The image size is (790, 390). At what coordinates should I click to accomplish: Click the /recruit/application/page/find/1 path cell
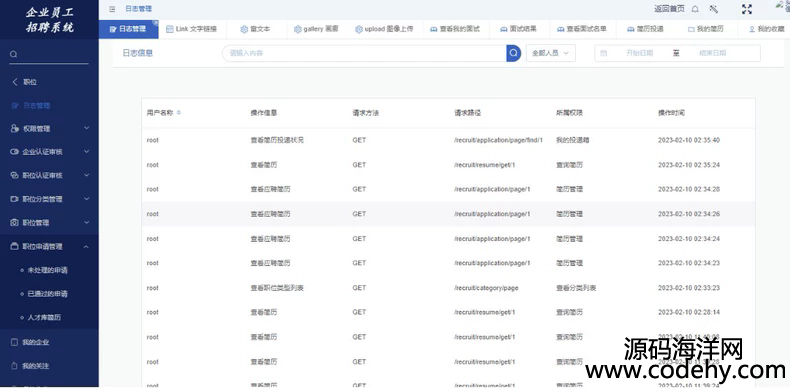498,140
